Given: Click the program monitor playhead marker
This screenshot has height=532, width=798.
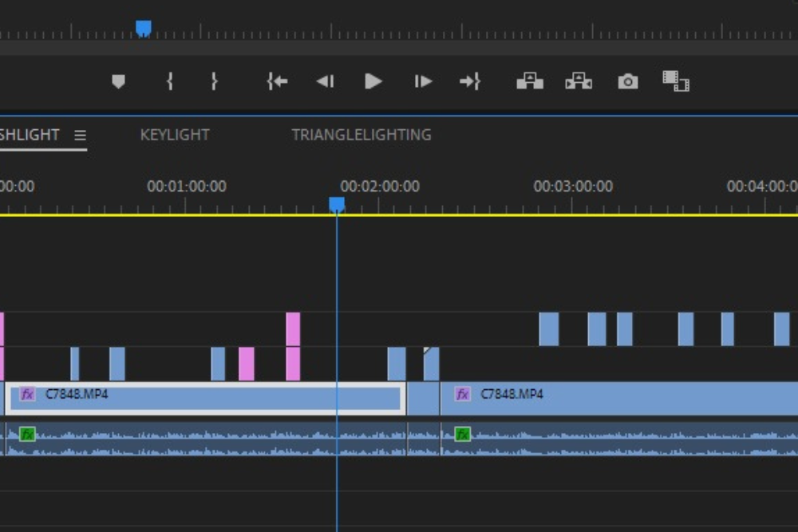Looking at the screenshot, I should (x=144, y=29).
